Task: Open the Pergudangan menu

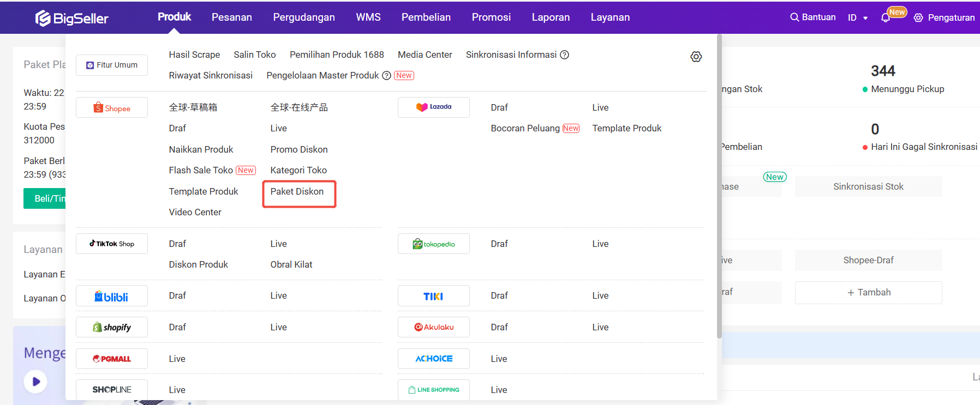Action: point(304,17)
